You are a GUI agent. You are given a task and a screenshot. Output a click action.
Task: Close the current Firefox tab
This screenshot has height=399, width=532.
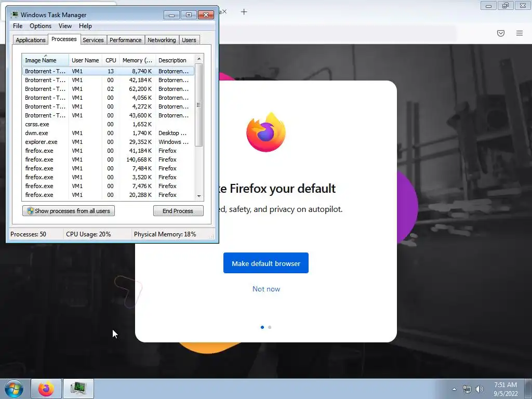[x=224, y=11]
